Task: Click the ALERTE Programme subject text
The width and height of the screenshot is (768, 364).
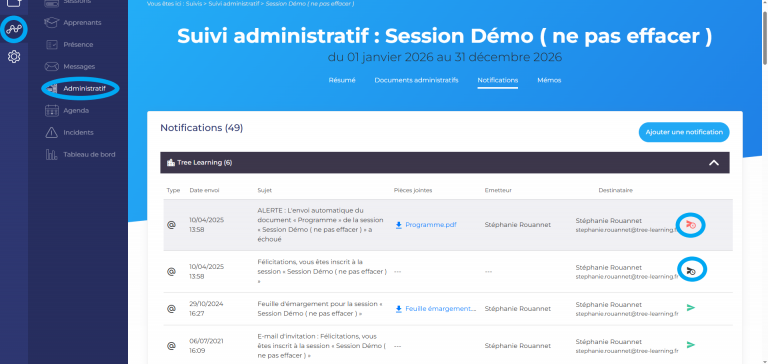Action: click(321, 225)
